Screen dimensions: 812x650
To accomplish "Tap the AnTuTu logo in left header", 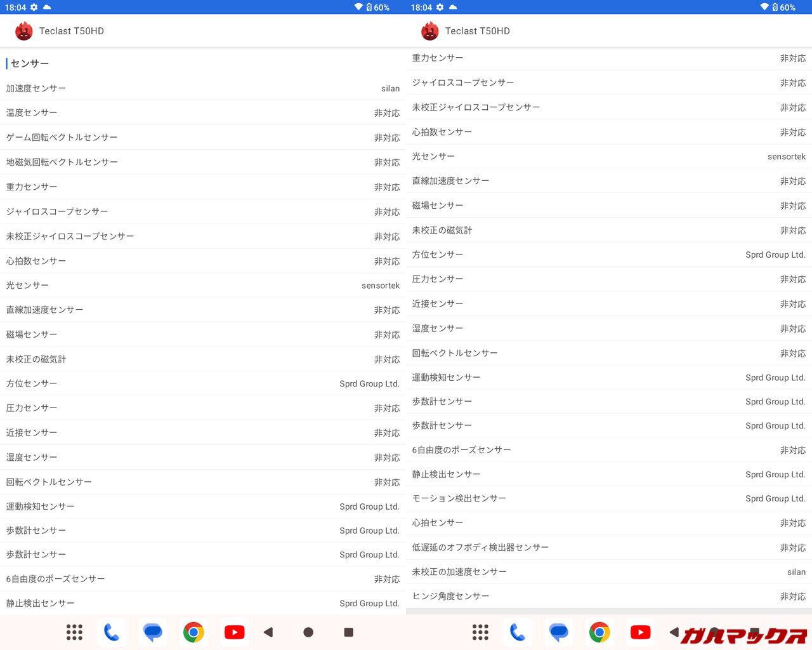I will click(x=23, y=31).
